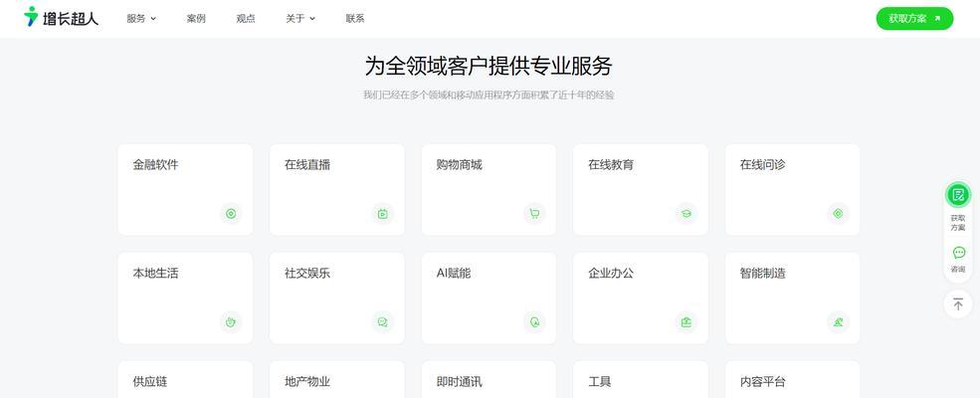The image size is (980, 398).
Task: Expand the 服务 dropdown menu
Action: tap(141, 19)
